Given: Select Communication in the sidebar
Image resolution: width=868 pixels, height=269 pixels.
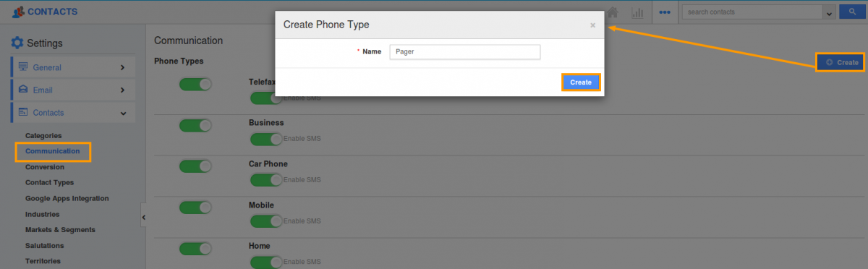Looking at the screenshot, I should pos(52,151).
